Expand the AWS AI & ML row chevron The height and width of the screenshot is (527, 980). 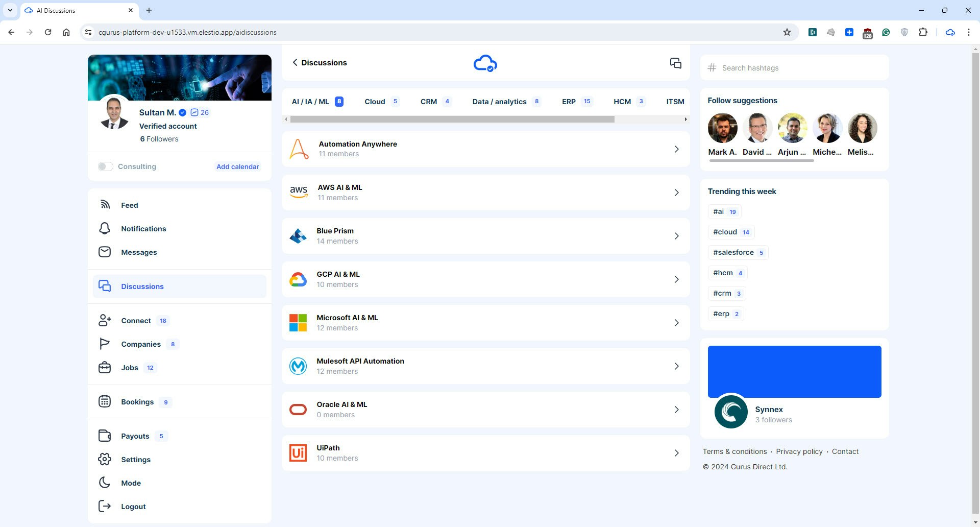coord(677,193)
